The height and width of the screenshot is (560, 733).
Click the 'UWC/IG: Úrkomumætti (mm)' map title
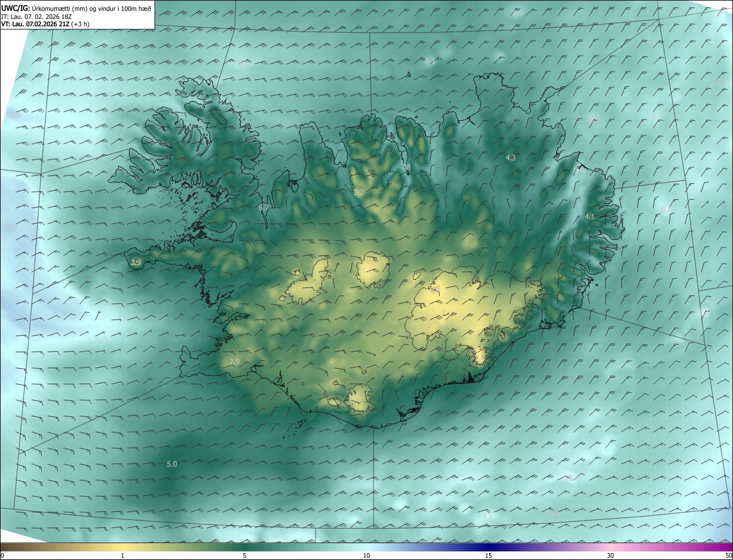pos(76,8)
